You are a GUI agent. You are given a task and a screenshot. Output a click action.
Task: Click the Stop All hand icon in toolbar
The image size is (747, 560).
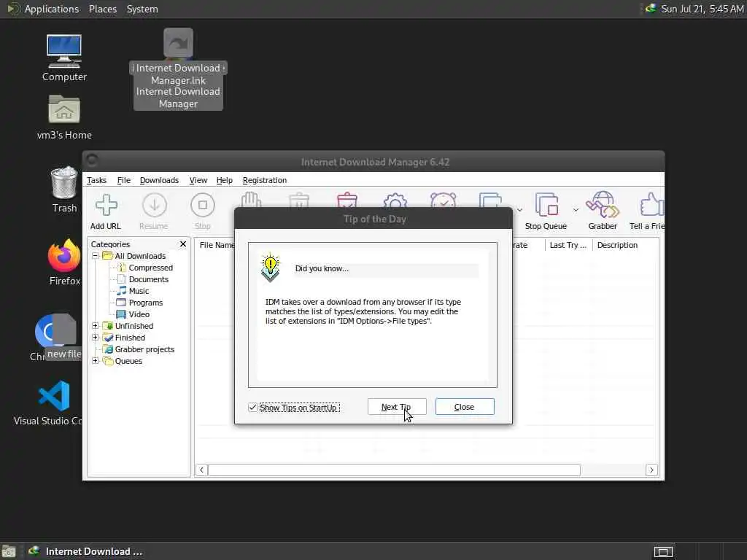click(x=251, y=200)
